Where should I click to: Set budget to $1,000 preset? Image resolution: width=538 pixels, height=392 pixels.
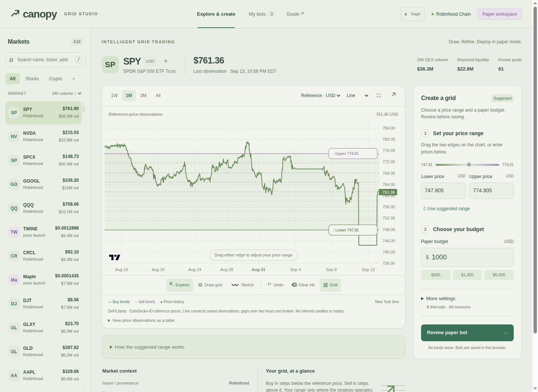point(467,275)
